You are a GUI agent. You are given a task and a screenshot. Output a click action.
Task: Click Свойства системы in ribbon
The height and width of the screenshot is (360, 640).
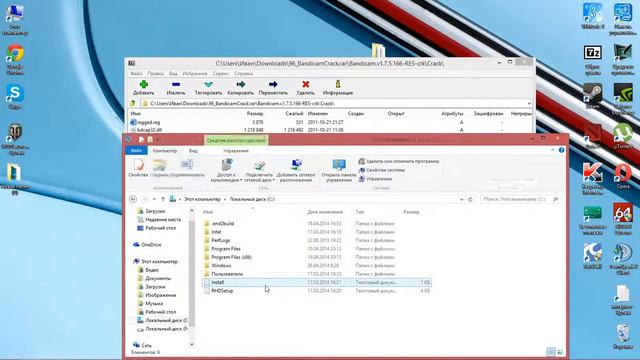pyautogui.click(x=382, y=170)
